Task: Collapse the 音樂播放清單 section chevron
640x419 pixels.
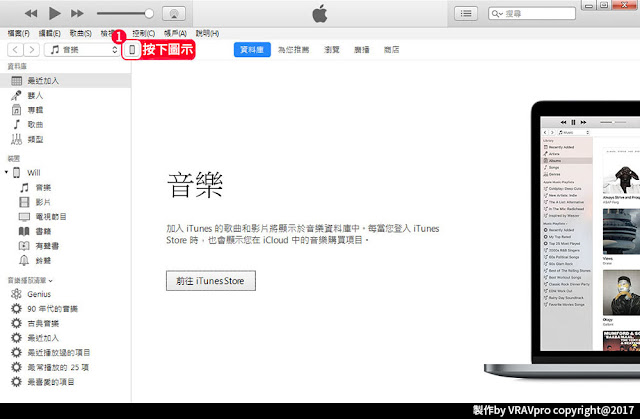Action: pos(51,281)
